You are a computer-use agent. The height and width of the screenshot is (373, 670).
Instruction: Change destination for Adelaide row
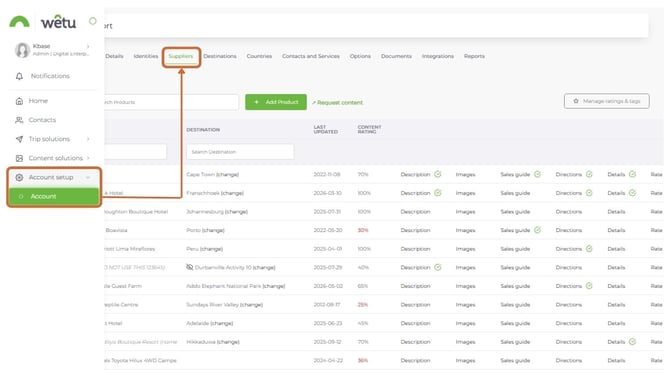coord(221,323)
